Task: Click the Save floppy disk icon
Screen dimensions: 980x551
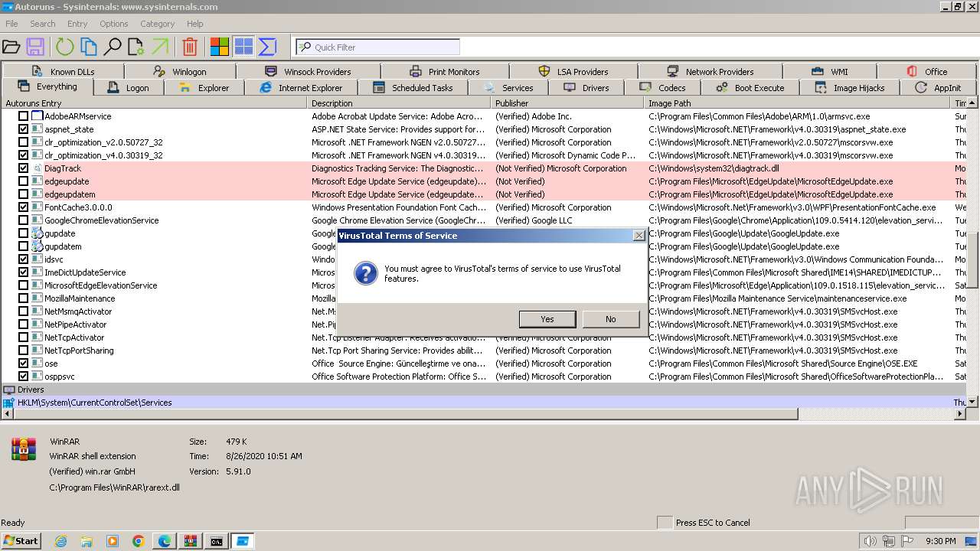Action: [35, 47]
